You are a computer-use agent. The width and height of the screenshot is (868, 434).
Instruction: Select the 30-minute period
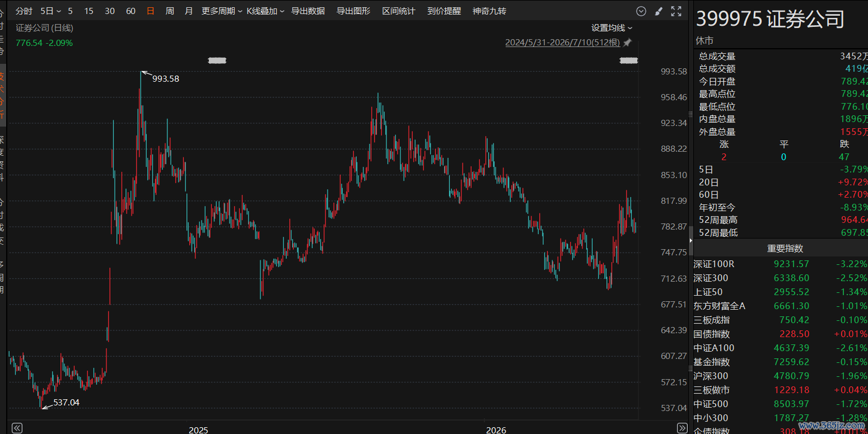pos(110,11)
